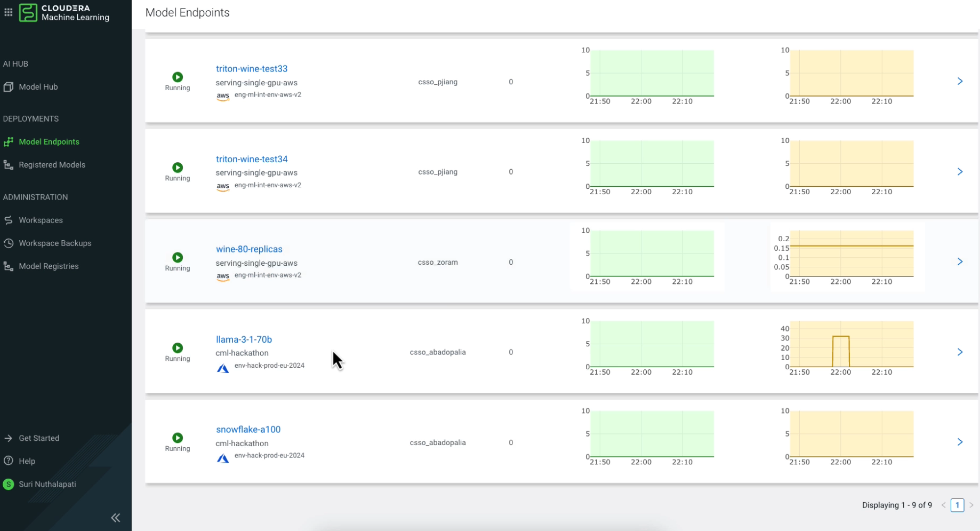Click cml-hackathon under snowflake-a100
This screenshot has height=531, width=980.
pyautogui.click(x=242, y=443)
